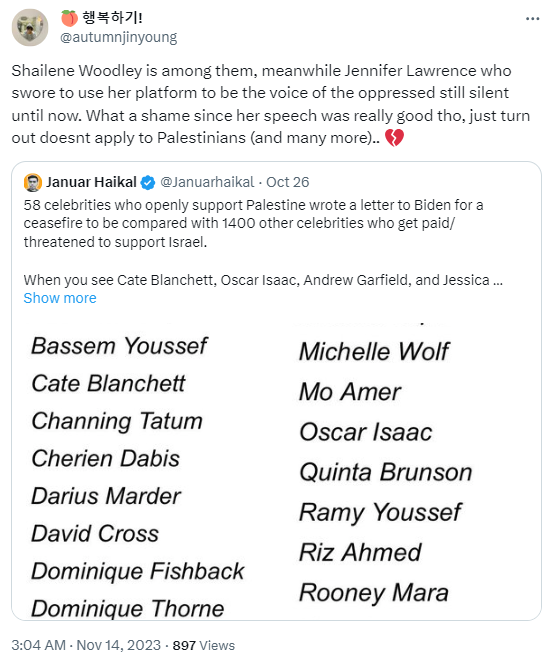
Task: Open the 3:04 AM Nov 14, 2023 timestamp
Action: (x=86, y=645)
